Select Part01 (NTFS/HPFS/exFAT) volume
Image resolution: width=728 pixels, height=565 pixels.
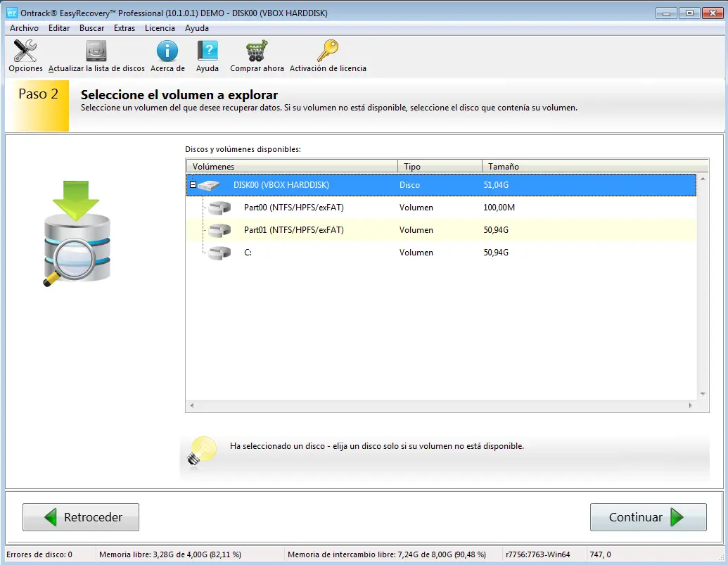coord(441,230)
